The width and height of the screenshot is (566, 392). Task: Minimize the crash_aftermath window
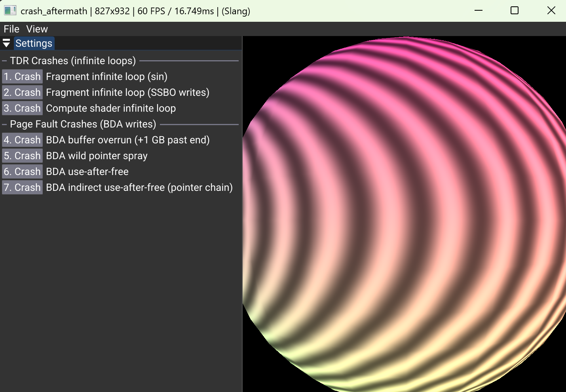[479, 11]
